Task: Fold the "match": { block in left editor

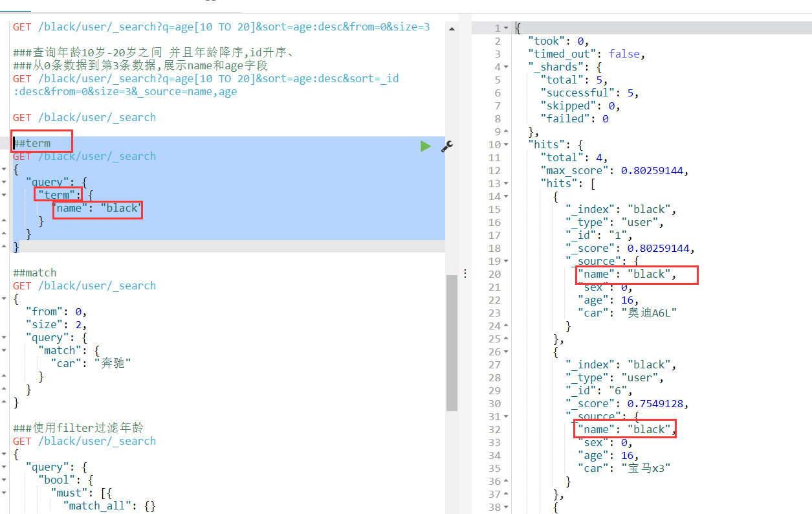Action: [x=5, y=350]
